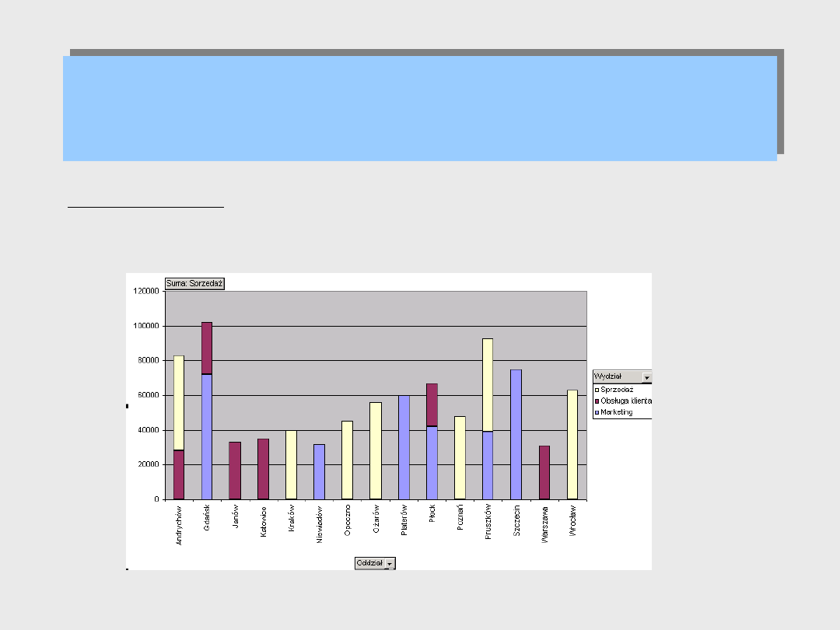Select the maroon top segment of Gdańsk bar
This screenshot has height=630, width=840.
tap(207, 348)
